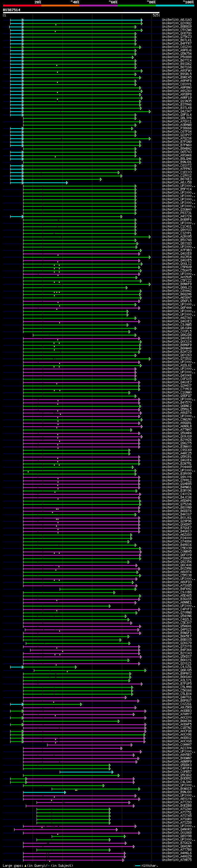Screen dimensions: 197x868
Task: Select hit UniRef100_P83731
Action: [x=177, y=213]
